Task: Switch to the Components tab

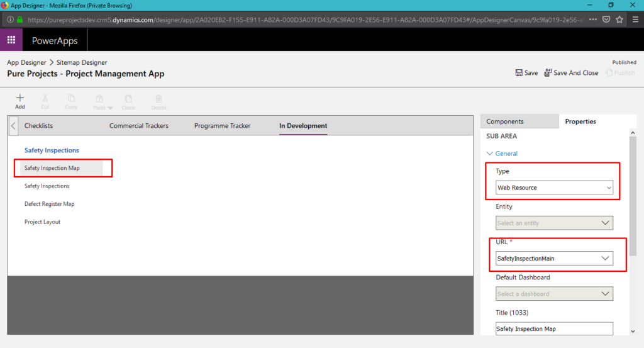Action: click(519, 121)
